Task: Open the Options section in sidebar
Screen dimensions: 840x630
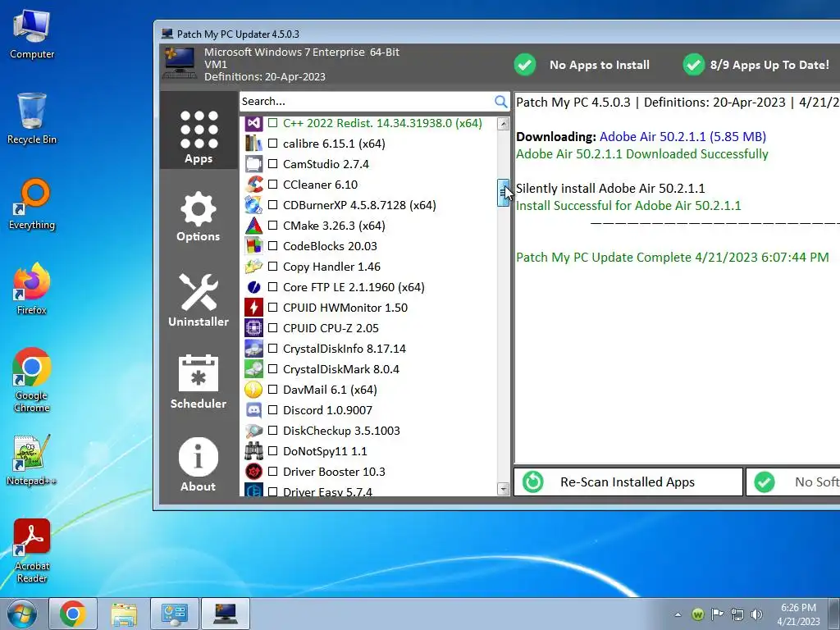Action: point(199,217)
